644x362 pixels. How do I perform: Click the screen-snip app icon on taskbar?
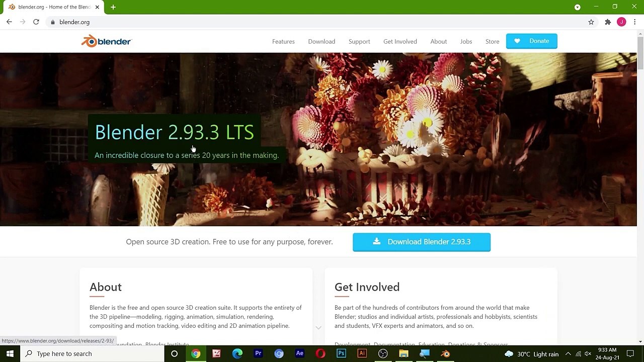(x=216, y=353)
